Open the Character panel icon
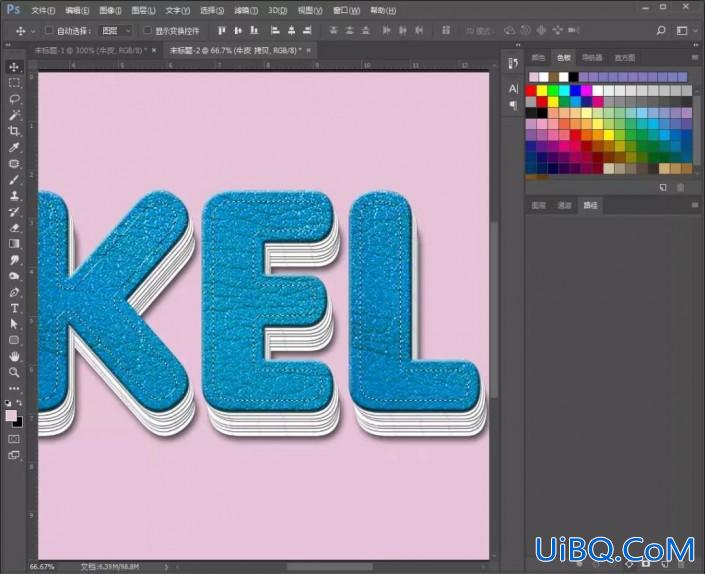This screenshot has width=705, height=574. 513,89
